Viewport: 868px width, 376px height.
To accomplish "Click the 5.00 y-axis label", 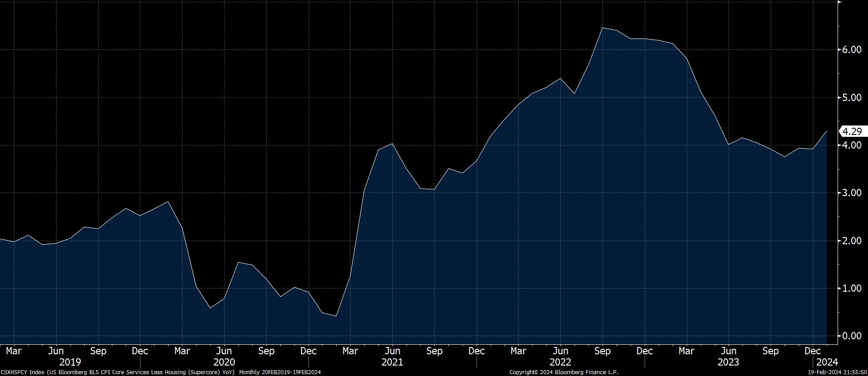I will pos(852,97).
